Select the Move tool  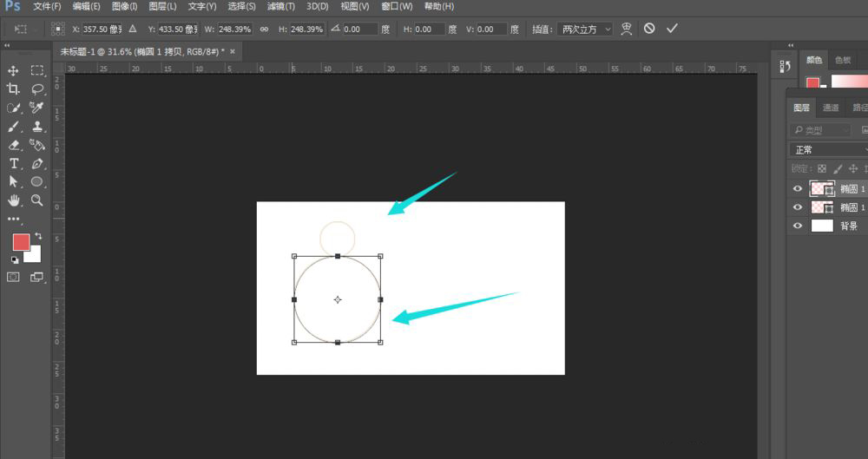(x=14, y=70)
